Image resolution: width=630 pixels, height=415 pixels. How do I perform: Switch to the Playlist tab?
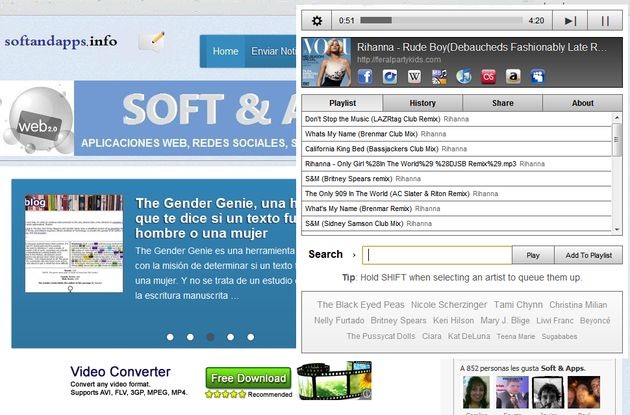342,103
